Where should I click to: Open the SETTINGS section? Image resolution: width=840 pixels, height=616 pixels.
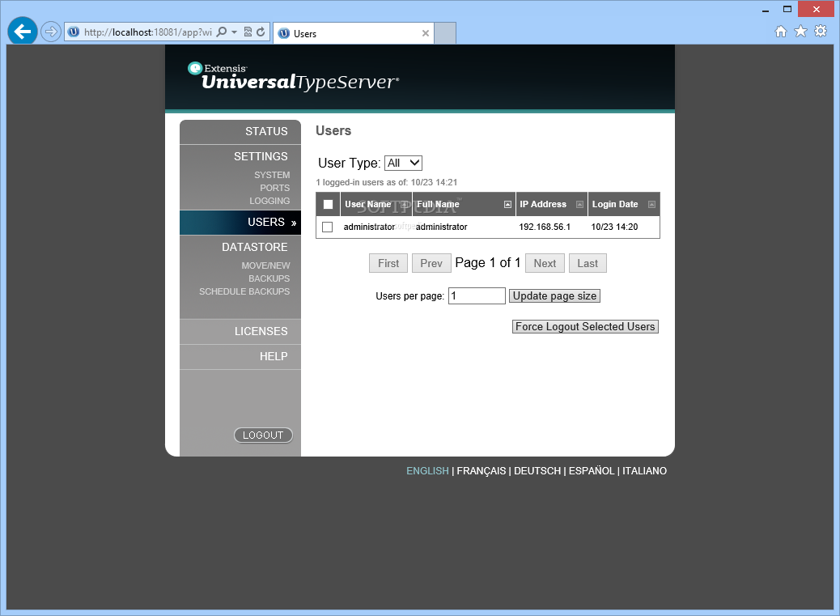pos(261,156)
